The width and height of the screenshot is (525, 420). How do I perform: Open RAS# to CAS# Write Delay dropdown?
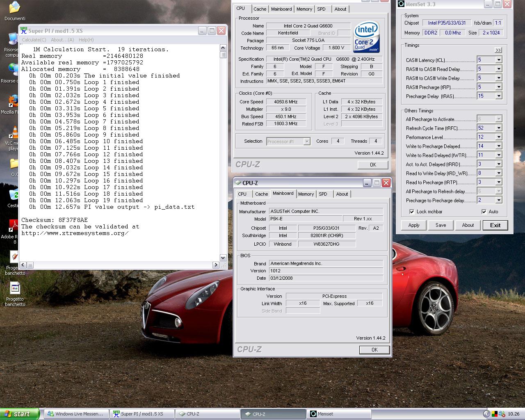click(x=499, y=78)
